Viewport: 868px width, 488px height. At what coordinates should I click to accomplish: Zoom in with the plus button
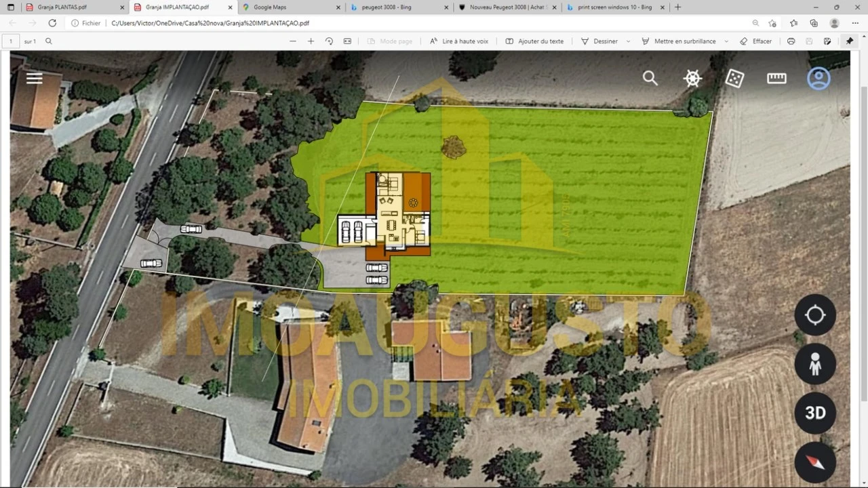(311, 41)
